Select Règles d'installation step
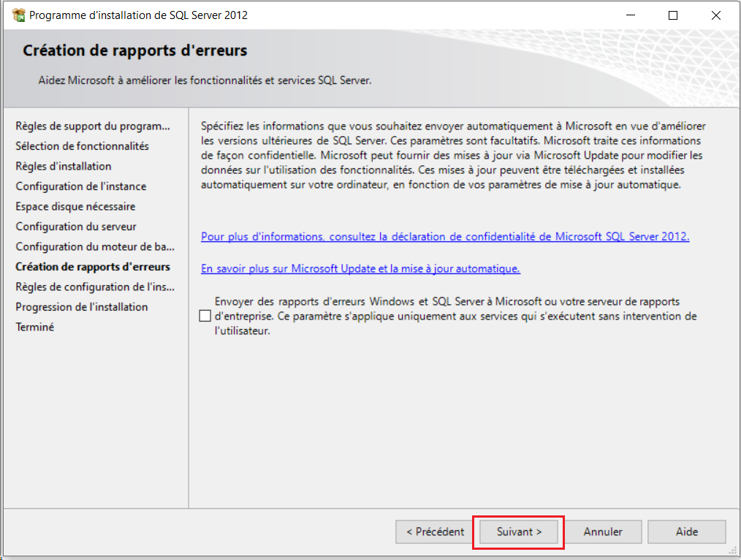 click(x=64, y=166)
